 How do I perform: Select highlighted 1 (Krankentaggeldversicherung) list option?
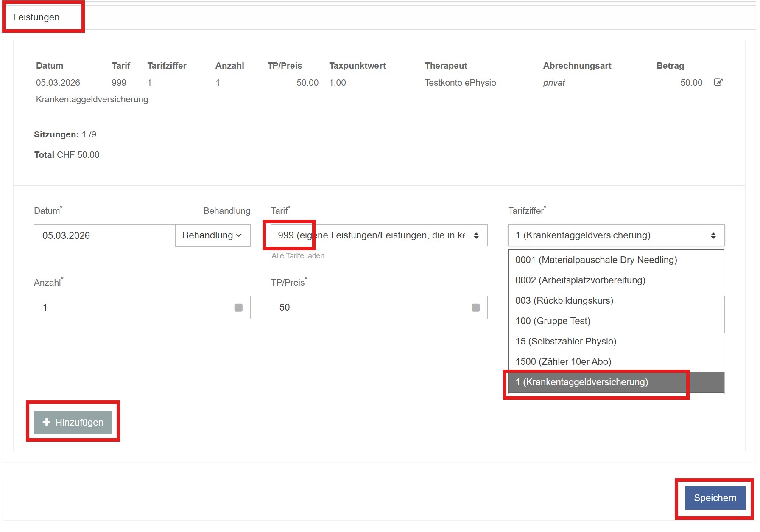pos(581,382)
